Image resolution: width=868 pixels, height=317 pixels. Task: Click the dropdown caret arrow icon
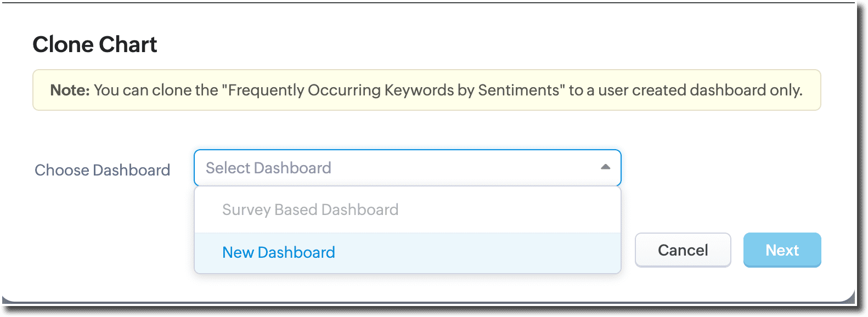tap(605, 167)
